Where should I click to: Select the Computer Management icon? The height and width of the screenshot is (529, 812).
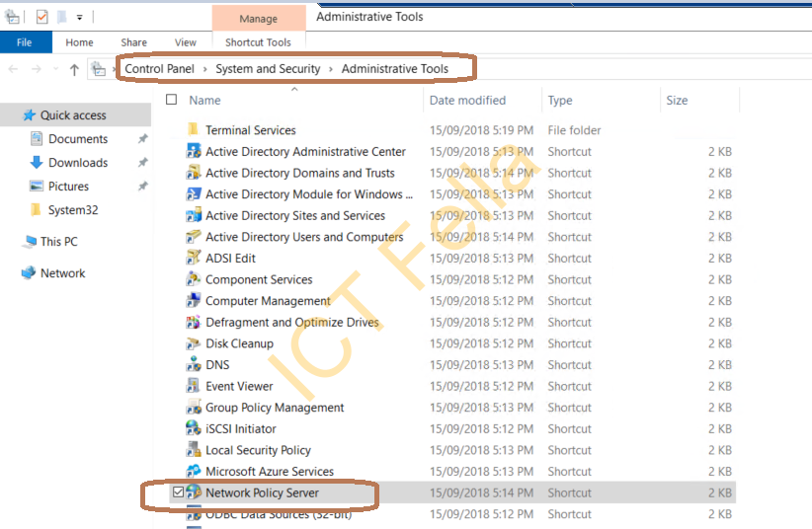pos(194,301)
